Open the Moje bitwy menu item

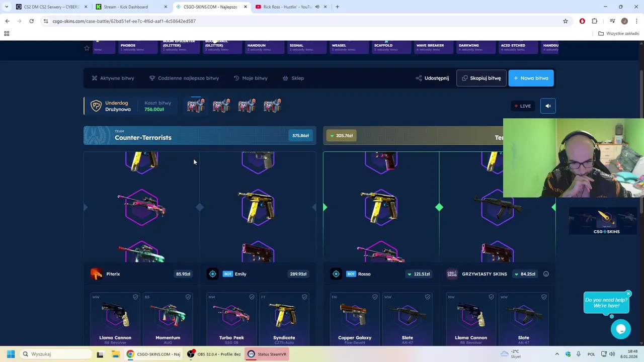click(x=251, y=78)
